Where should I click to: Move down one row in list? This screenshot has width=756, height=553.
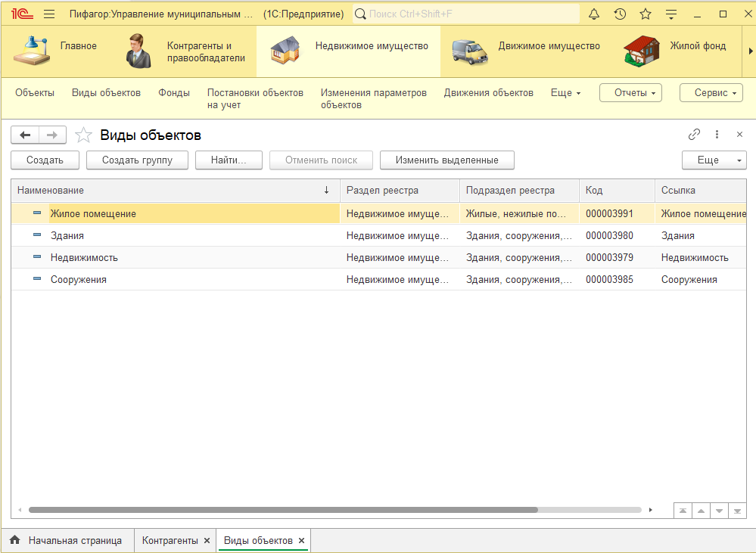tap(720, 511)
